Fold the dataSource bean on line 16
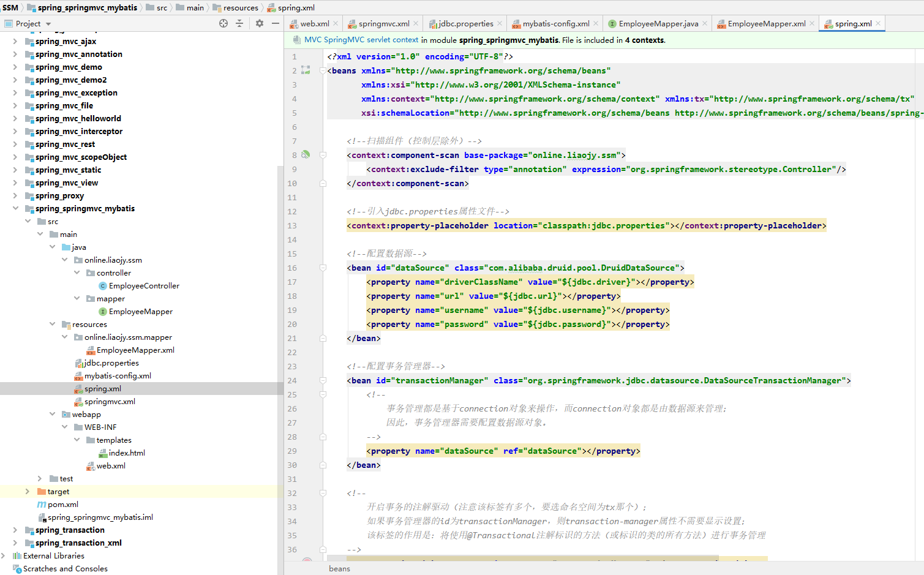The image size is (924, 575). 323,268
